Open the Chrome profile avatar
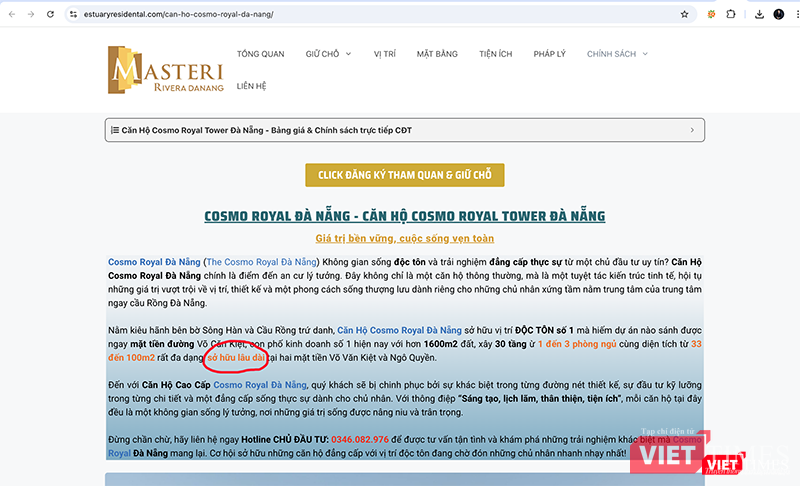This screenshot has height=486, width=800. [779, 15]
